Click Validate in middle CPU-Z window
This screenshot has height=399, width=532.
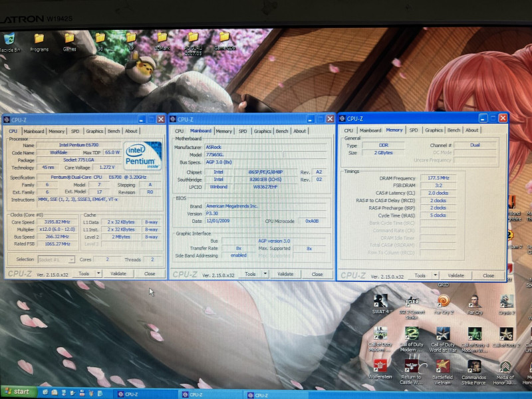coord(285,274)
